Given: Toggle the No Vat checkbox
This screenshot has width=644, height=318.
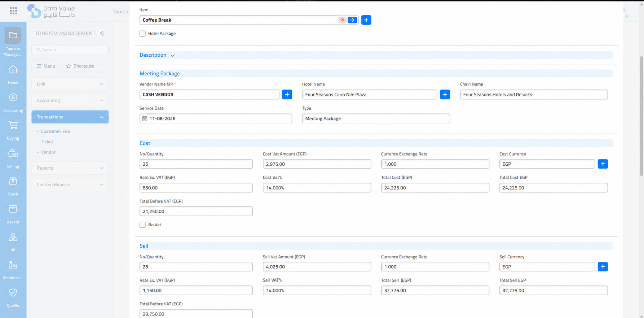Looking at the screenshot, I should (143, 225).
